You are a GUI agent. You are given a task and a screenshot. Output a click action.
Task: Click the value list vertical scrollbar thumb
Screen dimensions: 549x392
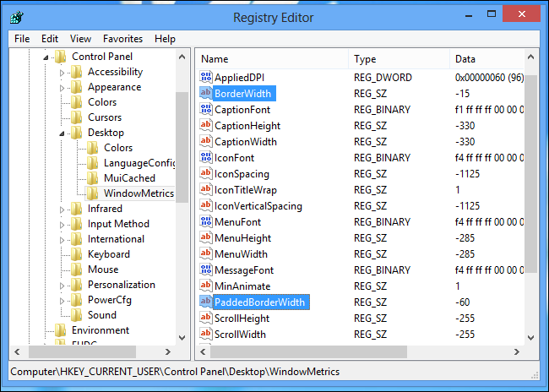pyautogui.click(x=530, y=174)
